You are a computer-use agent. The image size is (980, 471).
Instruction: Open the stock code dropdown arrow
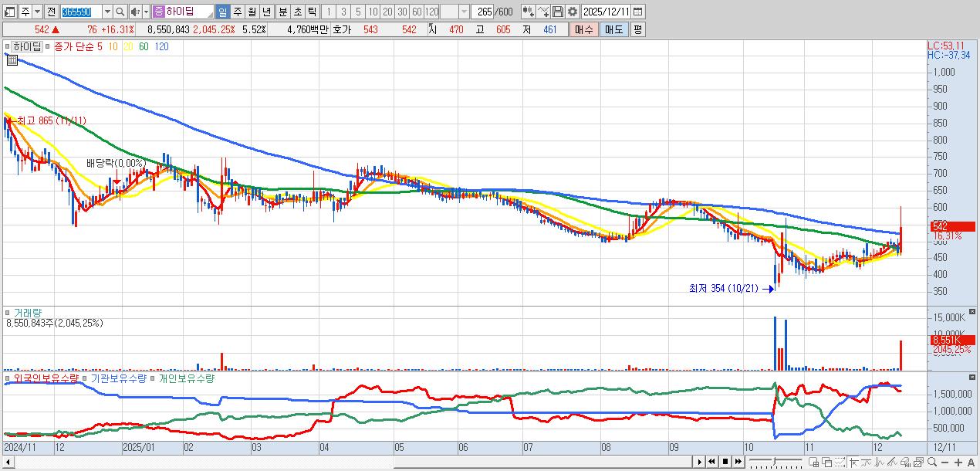coord(107,12)
